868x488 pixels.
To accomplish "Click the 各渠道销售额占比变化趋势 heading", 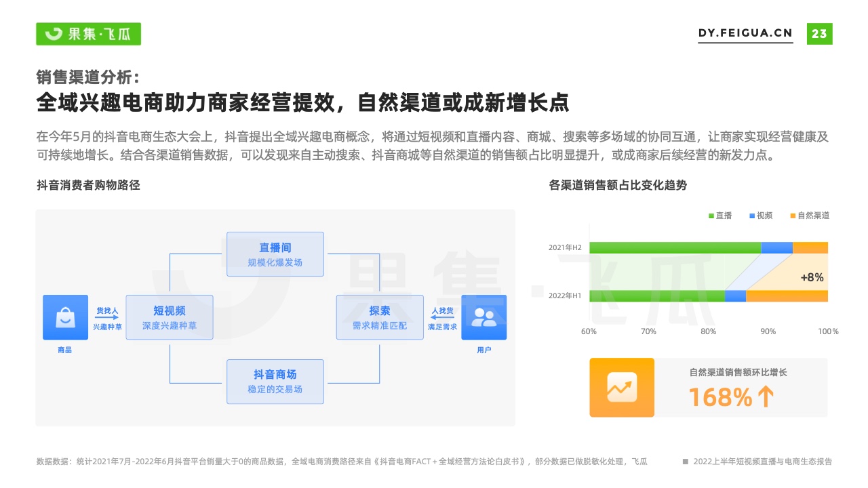I will pyautogui.click(x=618, y=184).
